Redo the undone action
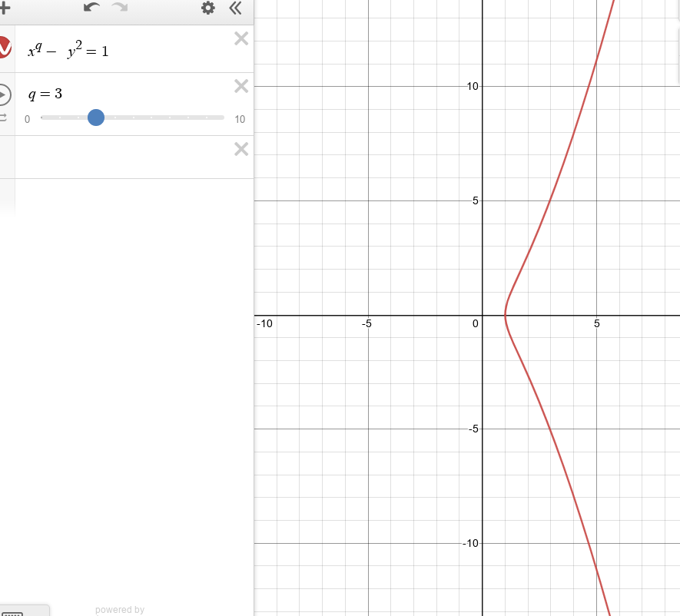 pos(120,8)
